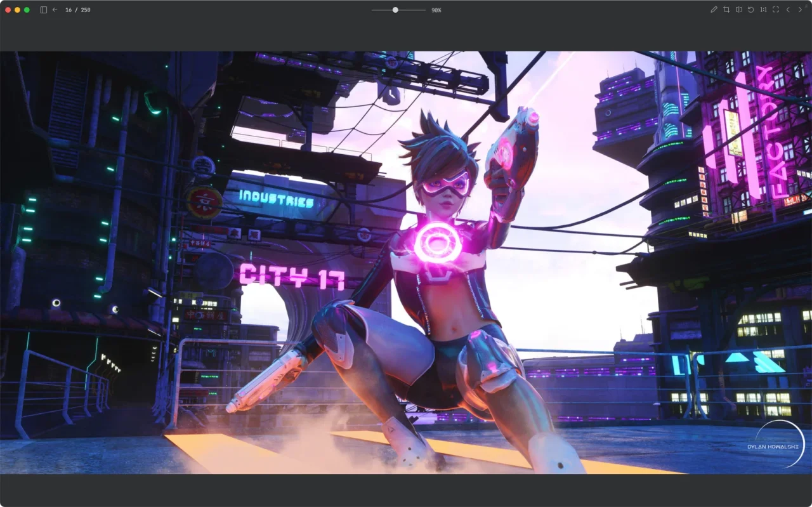Select the crop tool
Viewport: 812px width, 507px height.
point(726,10)
